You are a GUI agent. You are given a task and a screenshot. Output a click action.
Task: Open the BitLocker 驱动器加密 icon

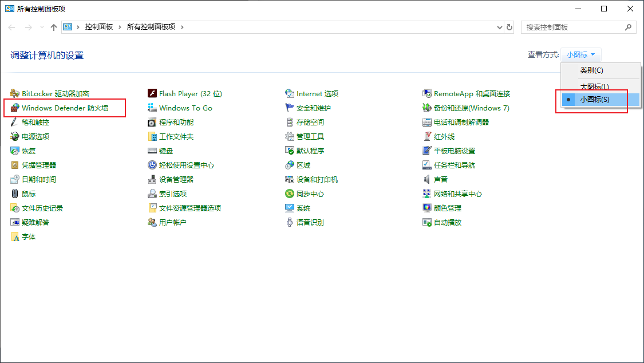click(15, 94)
